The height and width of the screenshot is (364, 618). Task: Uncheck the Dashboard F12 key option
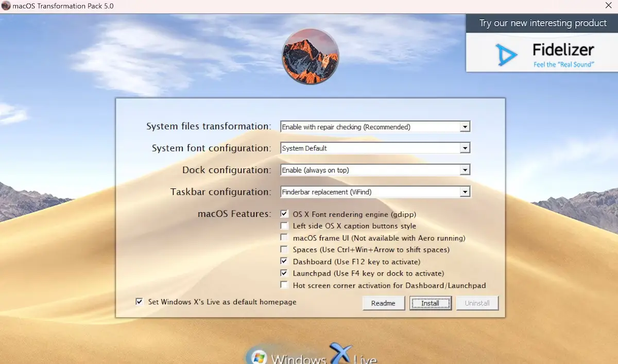(284, 261)
